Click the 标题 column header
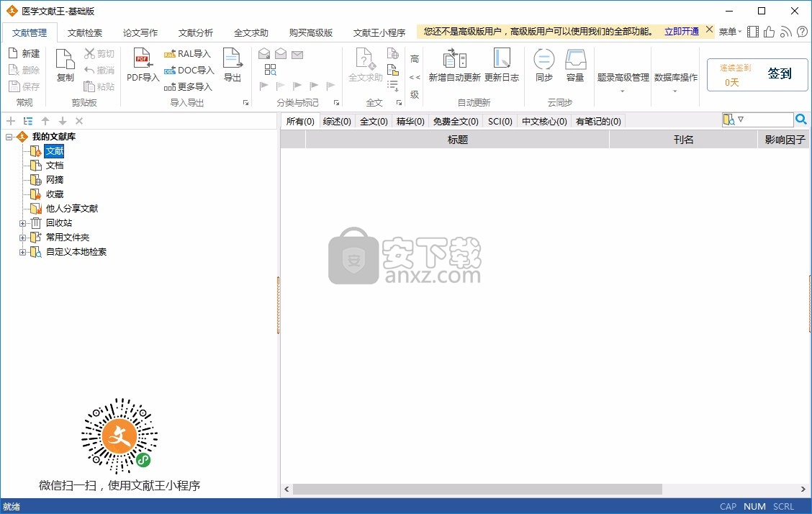Image resolution: width=812 pixels, height=514 pixels. [x=457, y=139]
